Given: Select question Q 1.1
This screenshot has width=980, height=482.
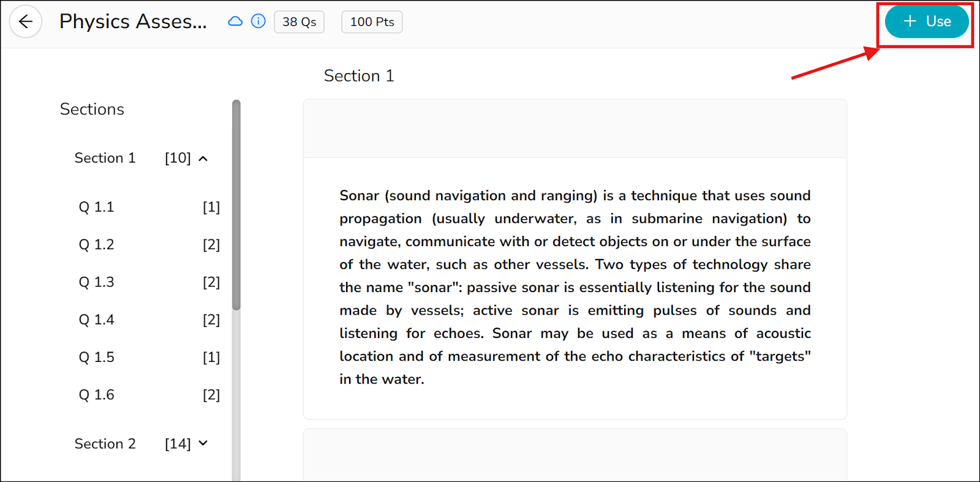Looking at the screenshot, I should (149, 207).
